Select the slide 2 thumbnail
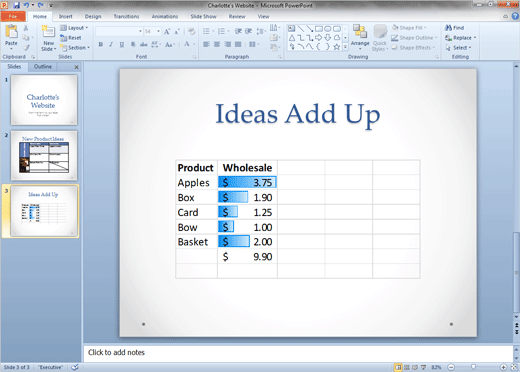Image resolution: width=520 pixels, height=372 pixels. [44, 155]
